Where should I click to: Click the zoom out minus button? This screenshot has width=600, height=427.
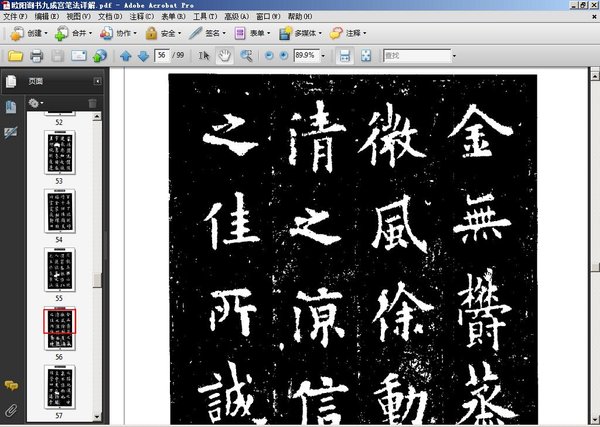pyautogui.click(x=269, y=55)
